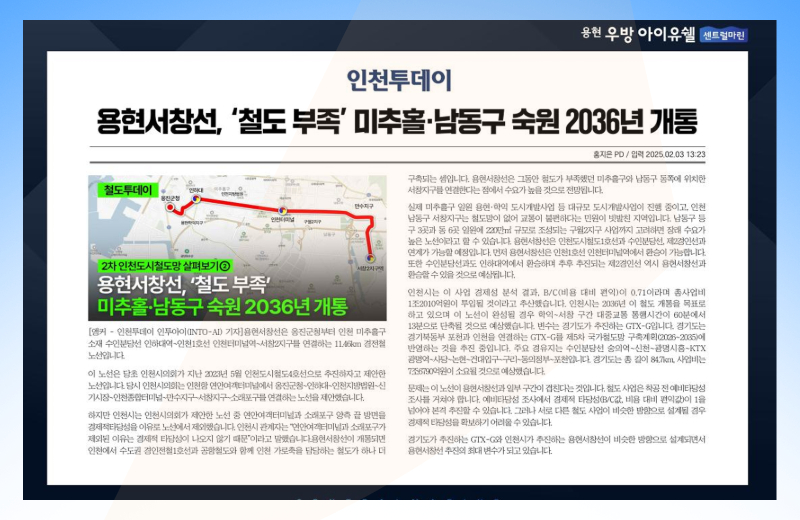Screen dimensions: 800x520
Task: Click the white map caption 용현서창선, '철도 부족'
Action: click(x=184, y=285)
